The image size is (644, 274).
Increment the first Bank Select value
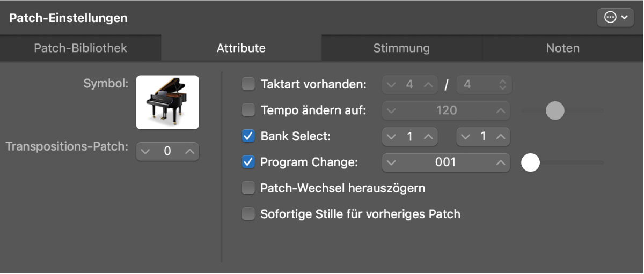(428, 137)
